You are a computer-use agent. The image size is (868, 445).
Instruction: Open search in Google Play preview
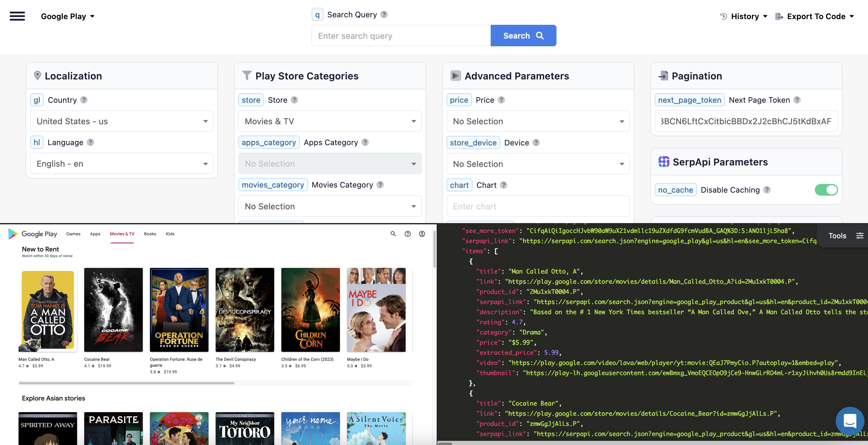coord(393,234)
